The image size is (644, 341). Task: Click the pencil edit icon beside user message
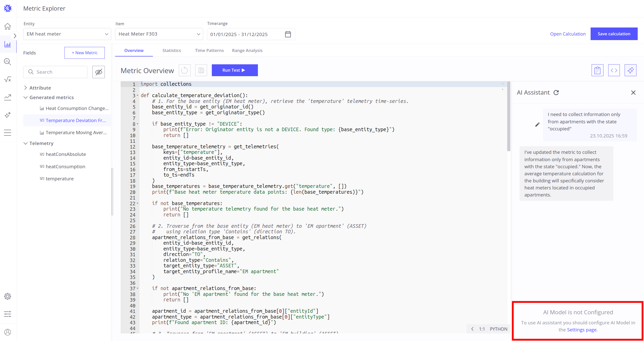[537, 125]
